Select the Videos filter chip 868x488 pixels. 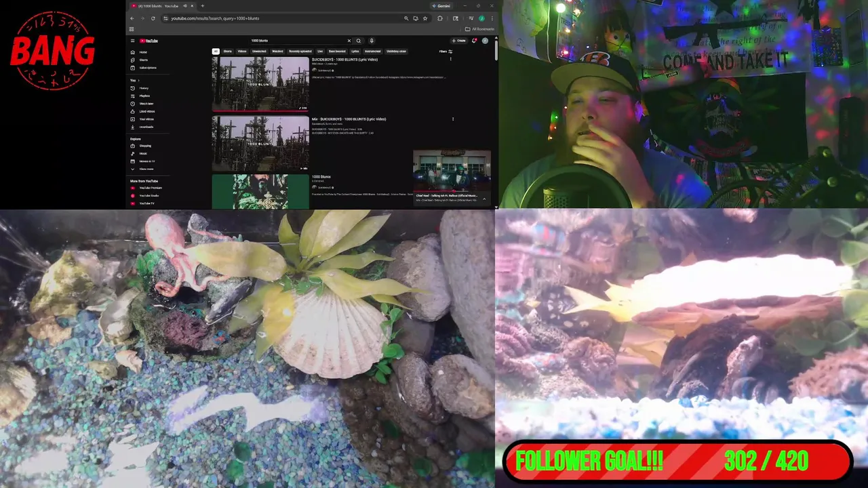pyautogui.click(x=242, y=52)
